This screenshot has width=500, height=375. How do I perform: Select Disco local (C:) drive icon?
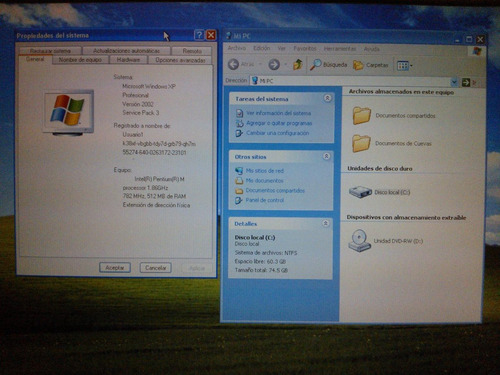360,192
